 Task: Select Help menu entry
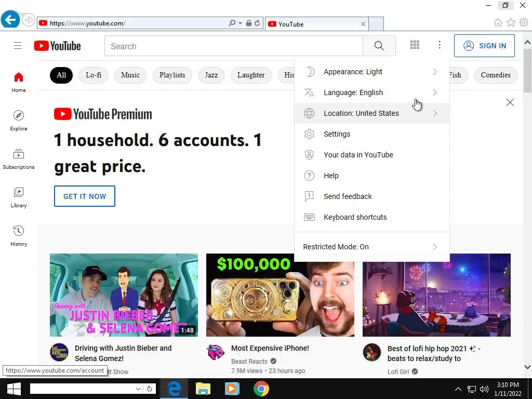tap(372, 176)
